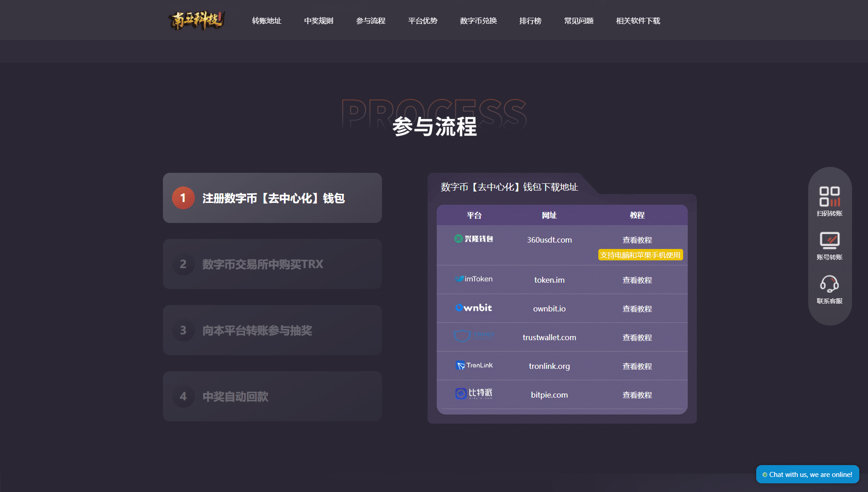Click the Trust Wallet shield logo

[x=473, y=336]
